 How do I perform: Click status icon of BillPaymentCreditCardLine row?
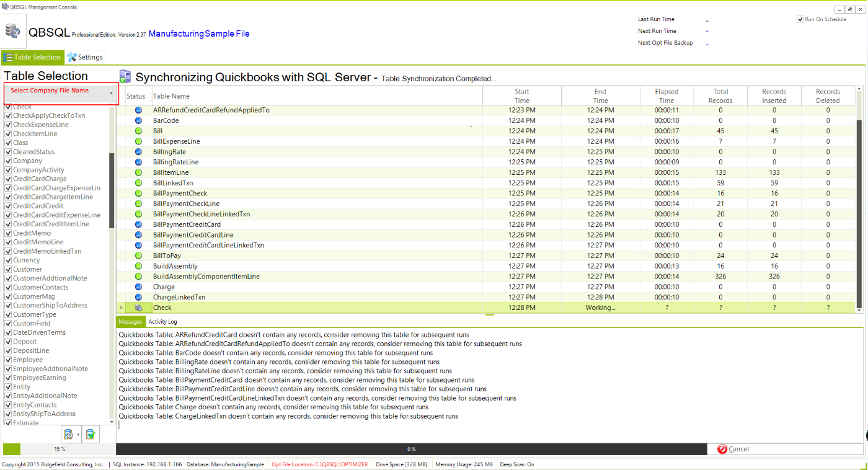pyautogui.click(x=138, y=235)
